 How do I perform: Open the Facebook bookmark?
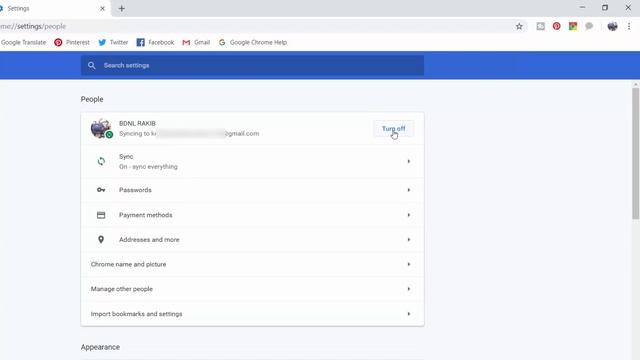pos(155,42)
